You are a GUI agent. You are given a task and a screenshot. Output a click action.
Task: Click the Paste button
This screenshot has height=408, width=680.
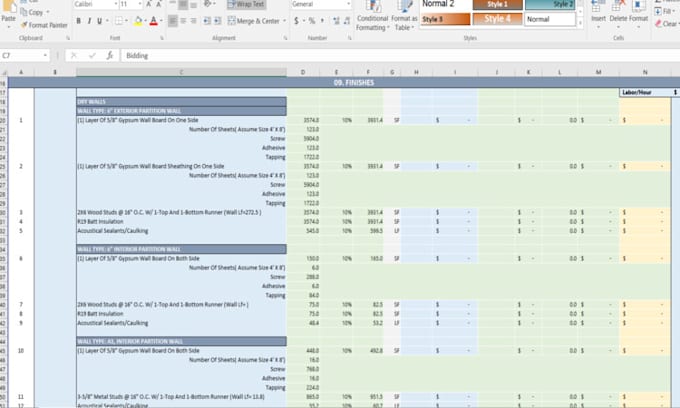(x=8, y=13)
